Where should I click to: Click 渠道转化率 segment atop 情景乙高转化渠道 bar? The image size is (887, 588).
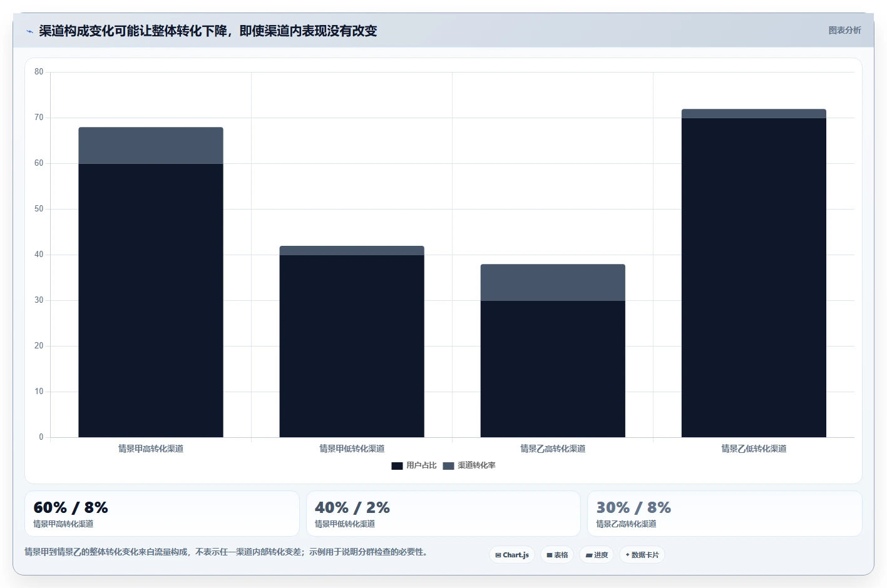[553, 283]
